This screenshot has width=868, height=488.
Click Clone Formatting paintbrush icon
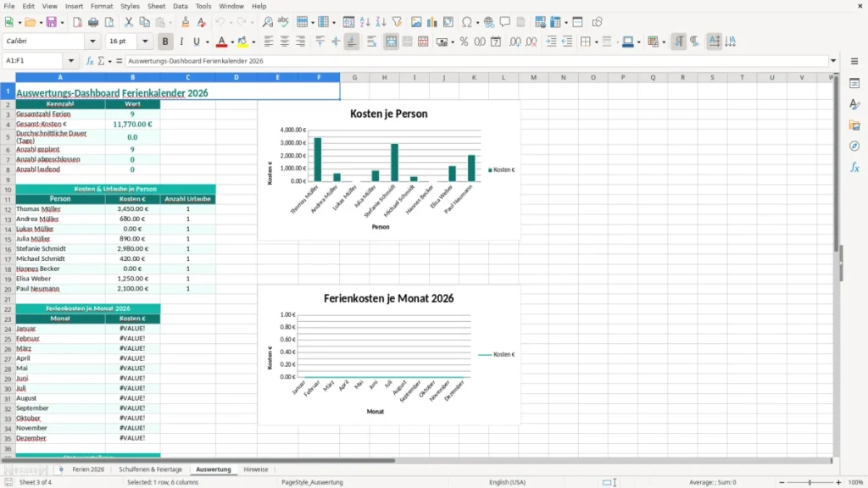coord(186,22)
